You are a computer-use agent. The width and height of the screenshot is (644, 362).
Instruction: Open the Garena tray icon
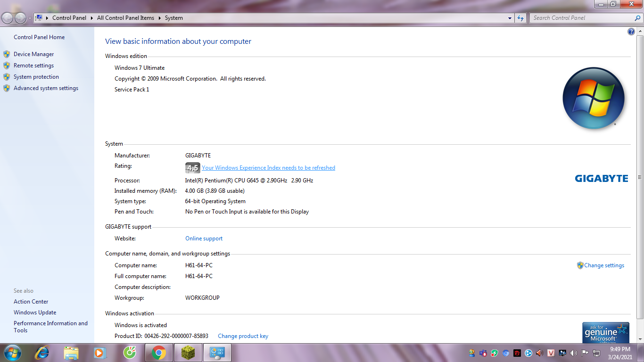tap(517, 353)
